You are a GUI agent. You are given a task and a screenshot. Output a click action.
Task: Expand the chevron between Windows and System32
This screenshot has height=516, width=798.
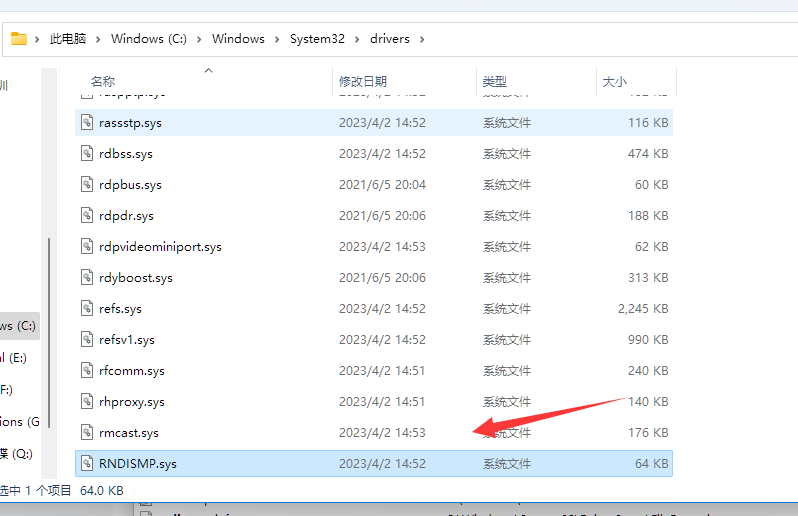tap(277, 39)
